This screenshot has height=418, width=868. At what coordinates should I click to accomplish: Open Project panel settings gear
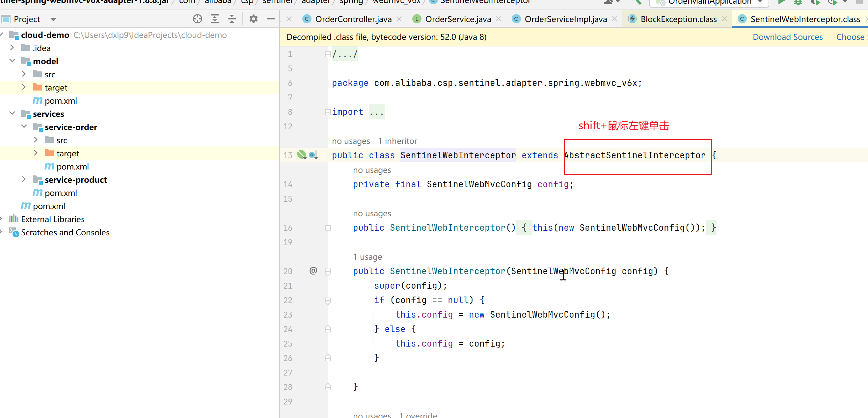[254, 19]
